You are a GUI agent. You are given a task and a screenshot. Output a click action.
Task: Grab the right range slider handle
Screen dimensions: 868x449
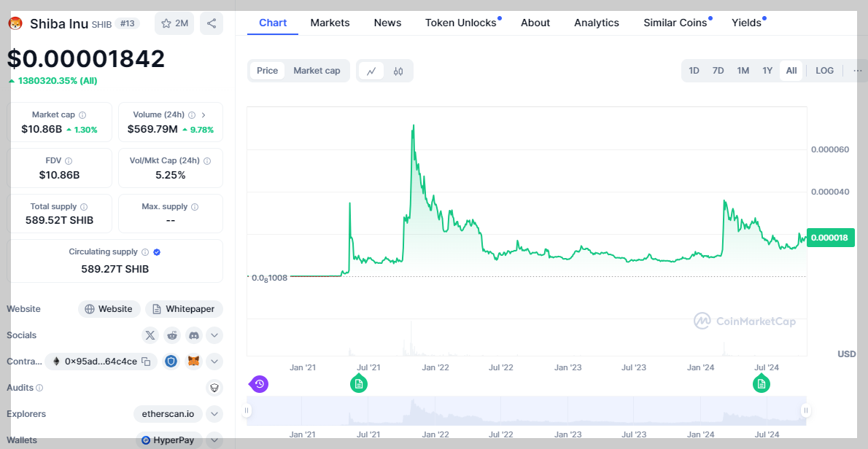(x=806, y=410)
